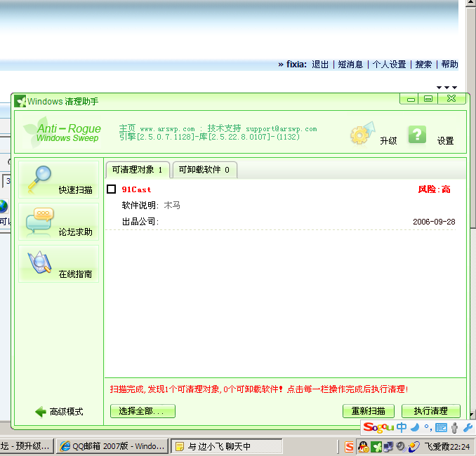Image resolution: width=476 pixels, height=456 pixels.
Task: Click the Anti-Rogue Windows Sweep logo
Action: tap(63, 133)
